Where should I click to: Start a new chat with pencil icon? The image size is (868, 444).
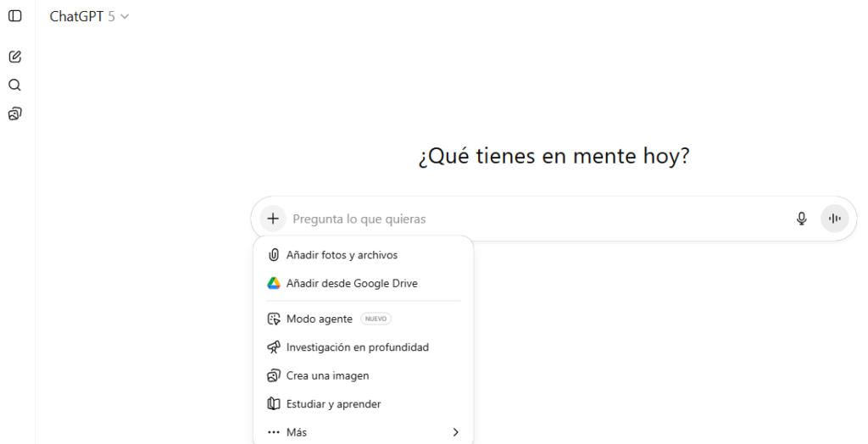[15, 57]
